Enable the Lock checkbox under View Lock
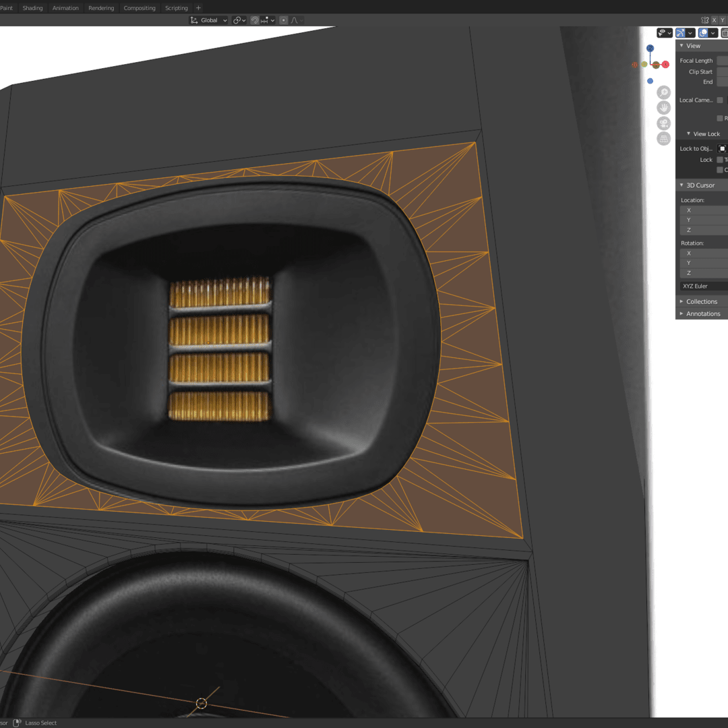This screenshot has height=728, width=728. [720, 160]
